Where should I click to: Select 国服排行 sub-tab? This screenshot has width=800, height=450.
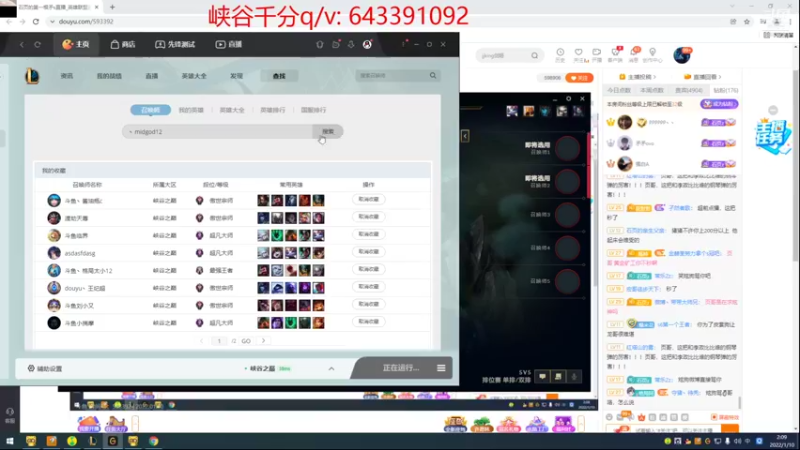(313, 110)
